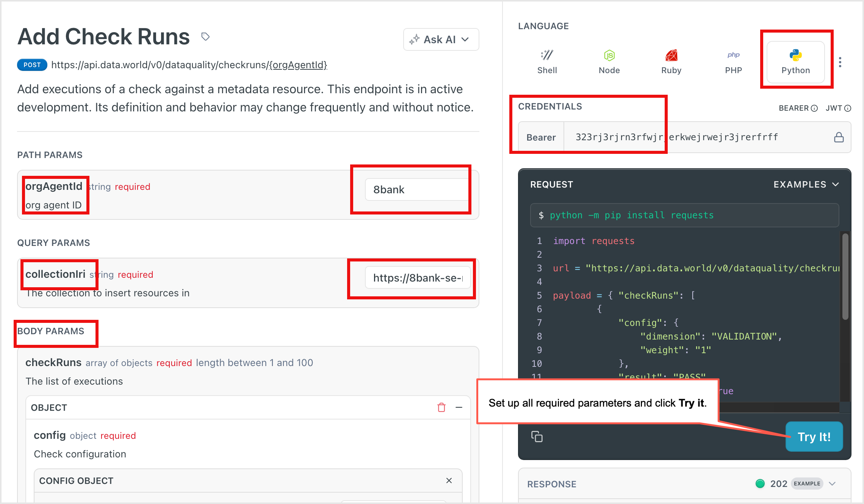The height and width of the screenshot is (504, 864).
Task: Click the lock icon in Bearer field
Action: 839,137
